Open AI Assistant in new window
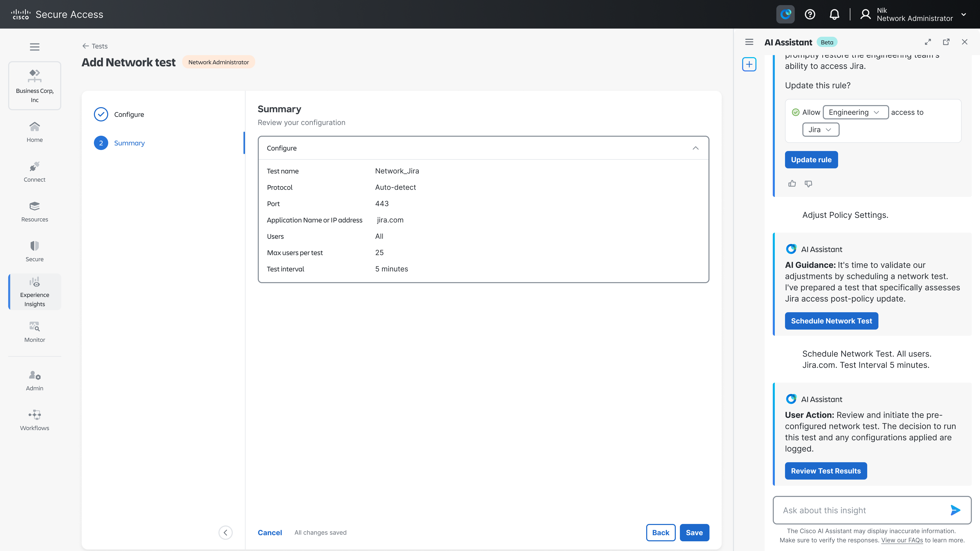The image size is (980, 551). (946, 42)
